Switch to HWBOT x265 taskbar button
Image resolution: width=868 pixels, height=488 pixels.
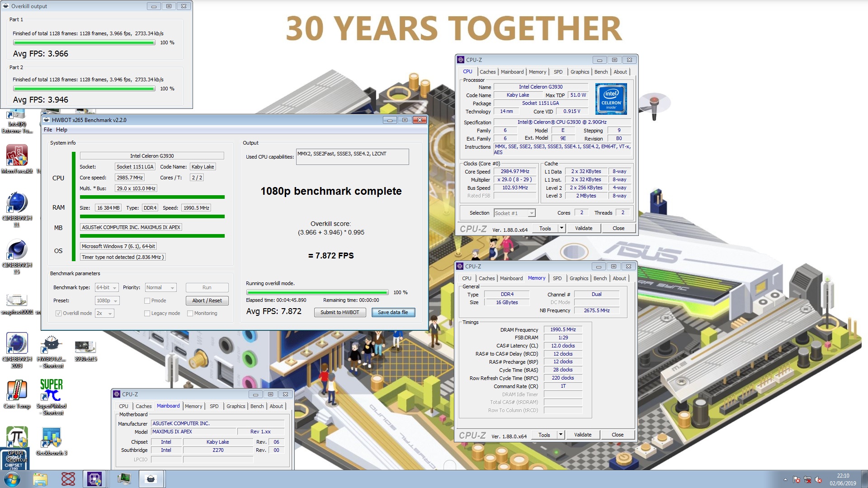click(151, 479)
